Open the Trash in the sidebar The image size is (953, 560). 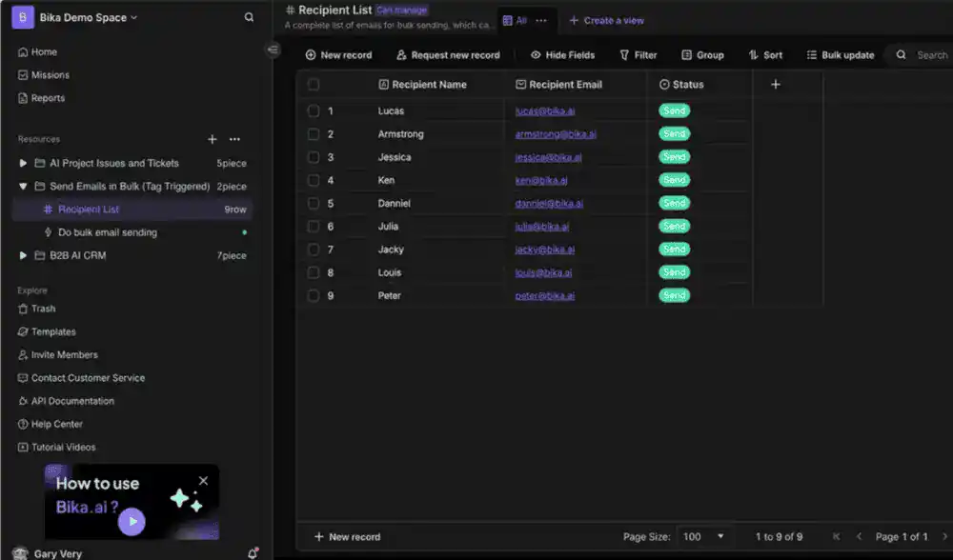43,309
